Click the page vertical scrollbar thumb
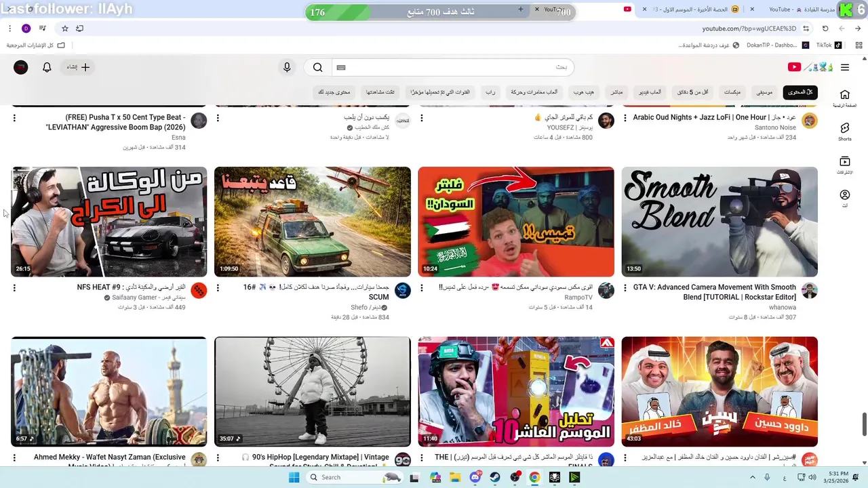Viewport: 868px width, 488px height. [x=865, y=425]
